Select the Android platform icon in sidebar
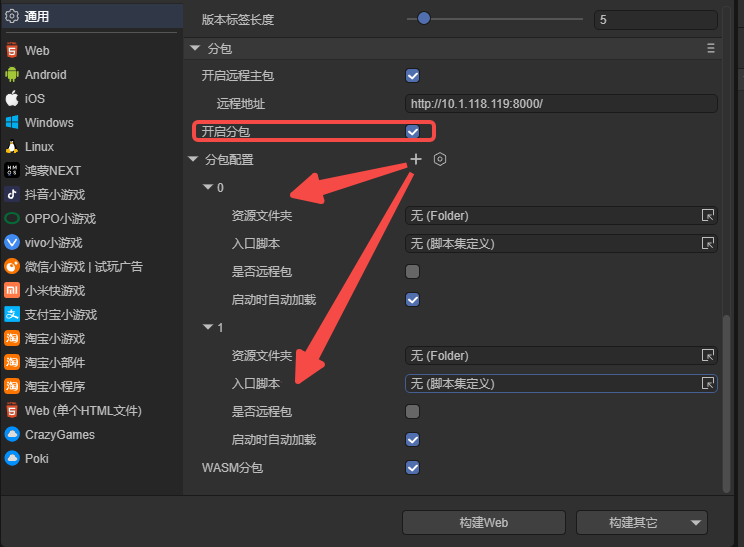The height and width of the screenshot is (547, 744). pyautogui.click(x=12, y=75)
